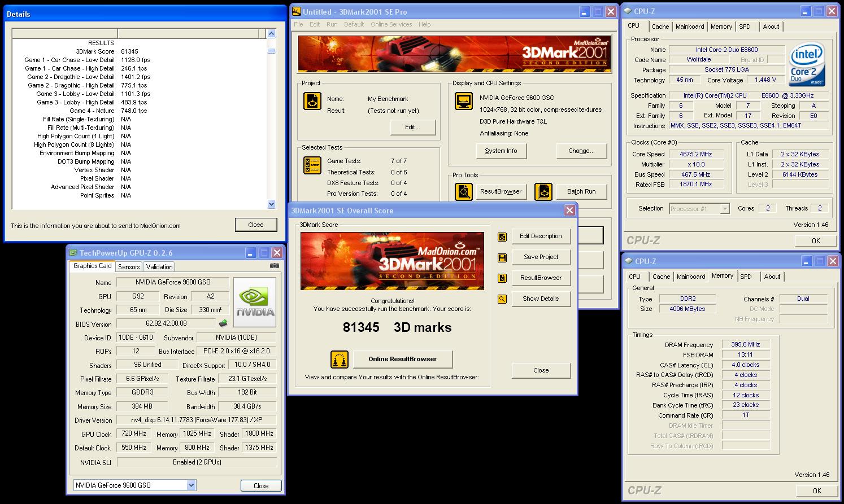Click OK in the bottom CPU-Z window
The height and width of the screenshot is (504, 844).
817,490
